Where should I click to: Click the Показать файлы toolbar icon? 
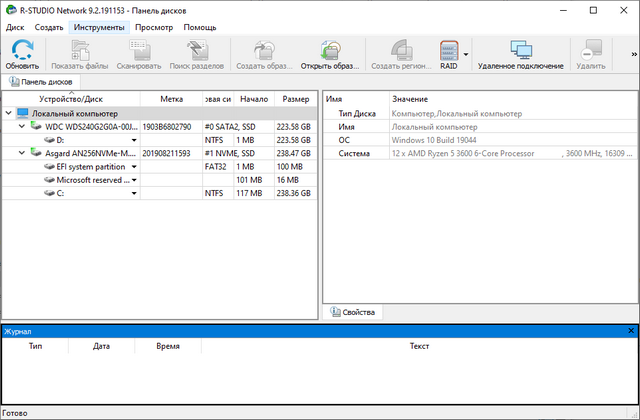79,49
